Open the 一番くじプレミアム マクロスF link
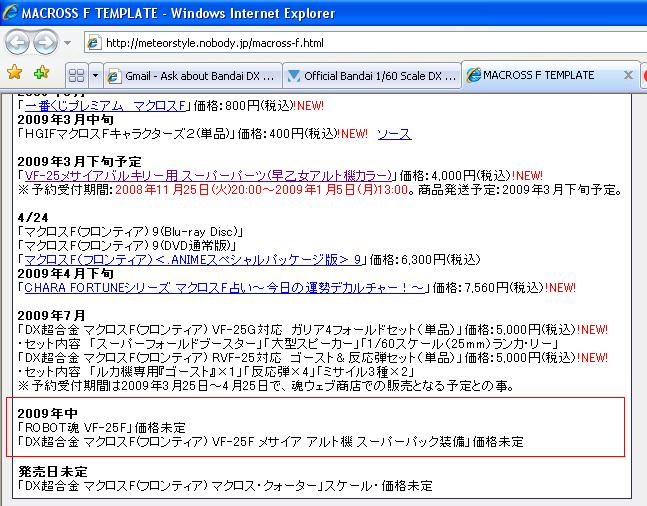This screenshot has height=506, width=647. pos(105,106)
